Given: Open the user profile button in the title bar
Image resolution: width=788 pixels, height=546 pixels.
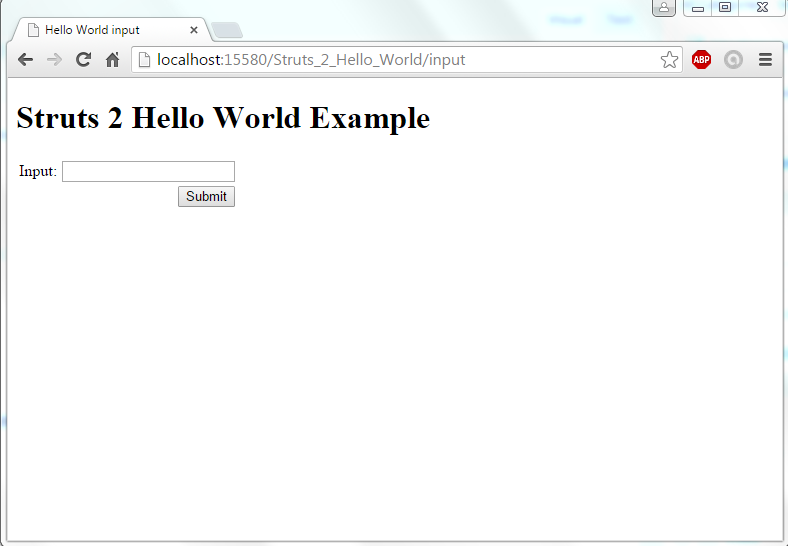Looking at the screenshot, I should pos(664,8).
